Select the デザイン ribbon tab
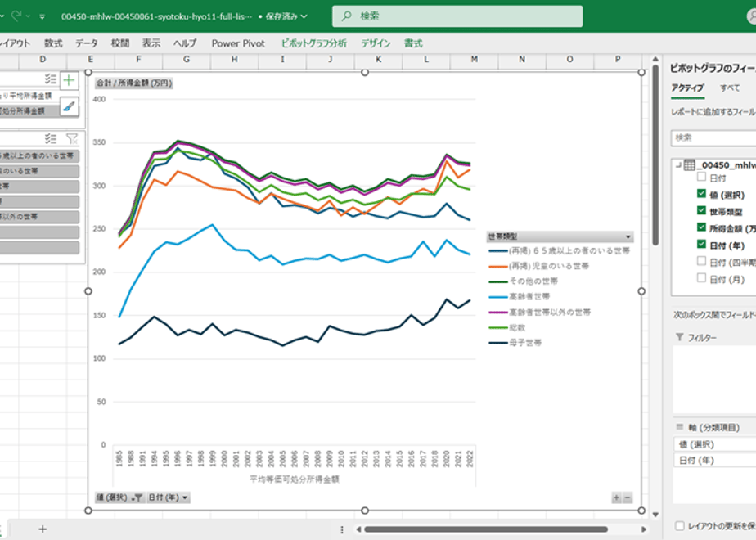Screen dimensions: 756x540 [x=376, y=43]
